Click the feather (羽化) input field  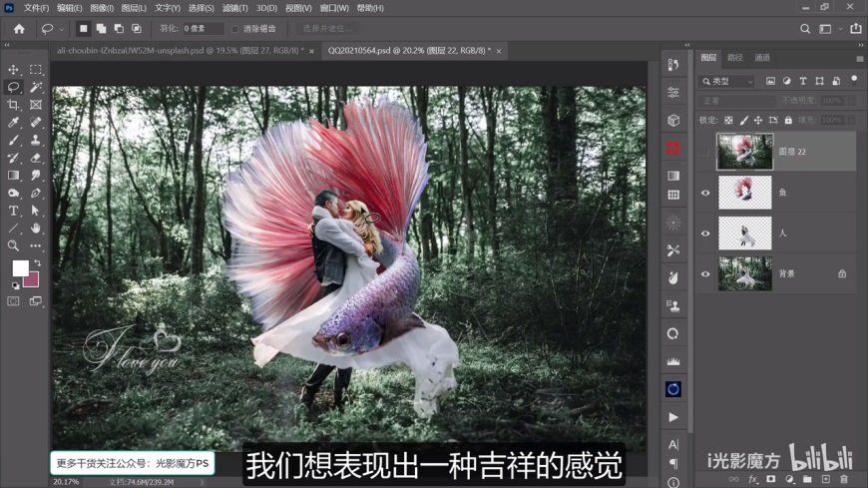[204, 28]
